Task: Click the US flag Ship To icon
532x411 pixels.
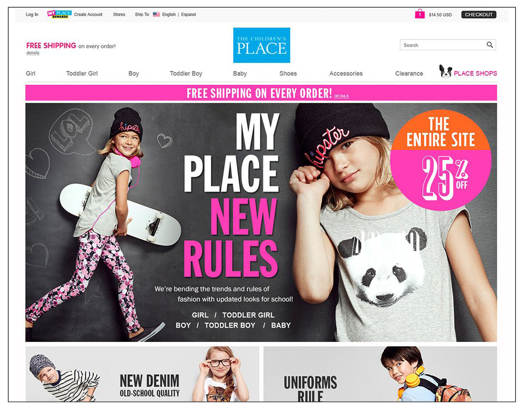Action: coord(156,14)
